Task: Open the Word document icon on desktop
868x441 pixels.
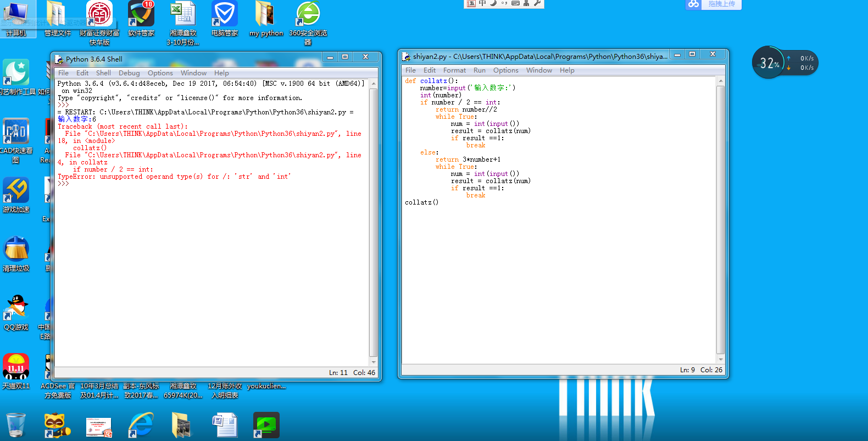Action: 225,425
